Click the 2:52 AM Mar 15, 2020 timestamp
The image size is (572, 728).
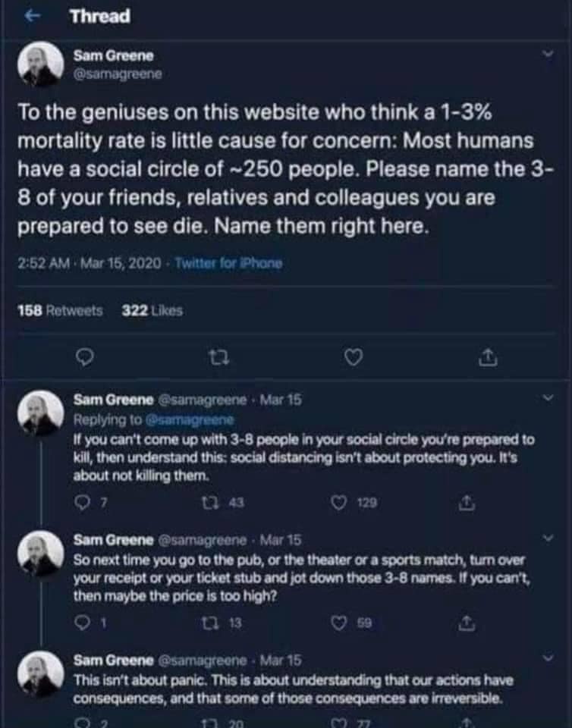coord(88,264)
